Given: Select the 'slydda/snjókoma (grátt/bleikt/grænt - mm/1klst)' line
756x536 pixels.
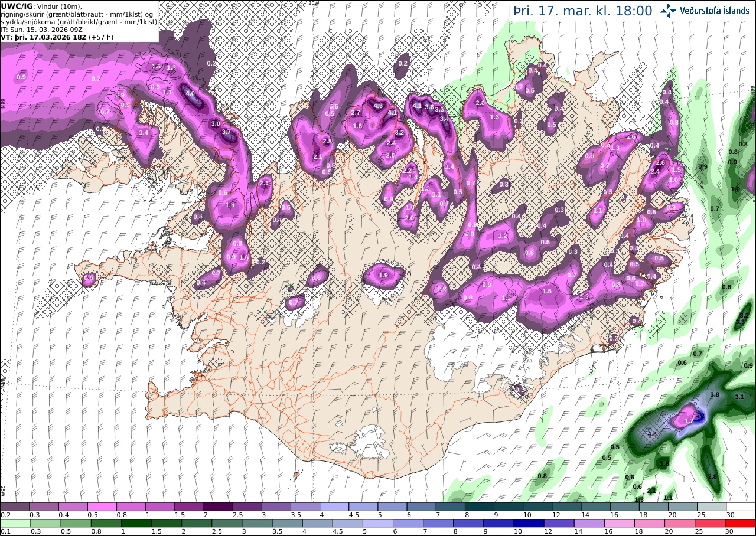Looking at the screenshot, I should coord(79,21).
